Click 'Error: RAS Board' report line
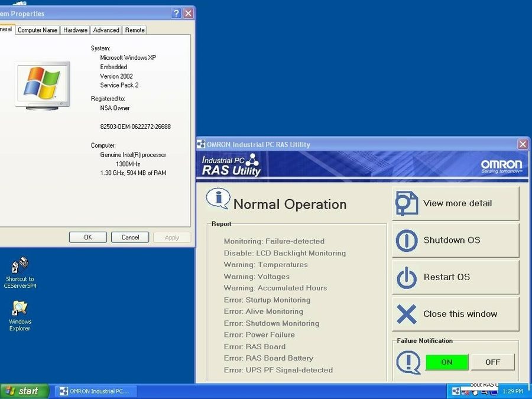The width and height of the screenshot is (532, 399). point(254,347)
